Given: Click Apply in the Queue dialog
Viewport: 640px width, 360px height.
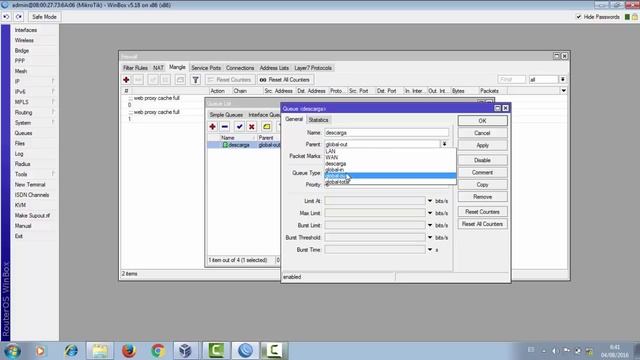Looking at the screenshot, I should [482, 145].
